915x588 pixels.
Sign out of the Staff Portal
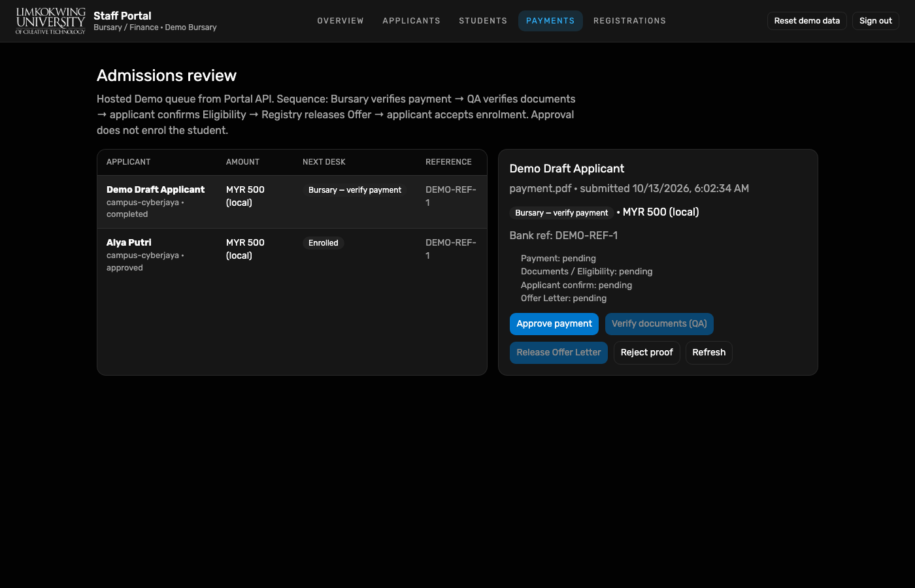(x=876, y=21)
